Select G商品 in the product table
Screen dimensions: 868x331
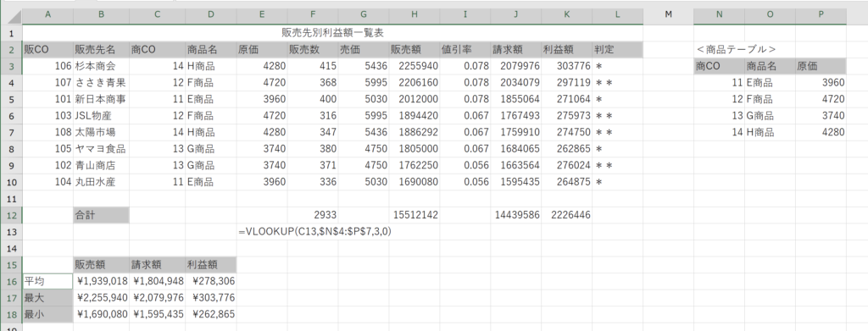(x=770, y=116)
